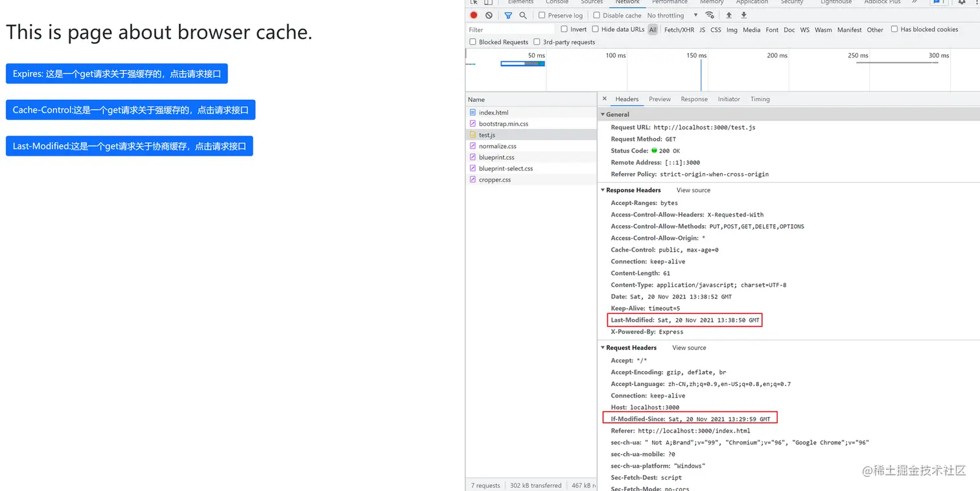Check Has blocked cookies option

click(x=894, y=29)
